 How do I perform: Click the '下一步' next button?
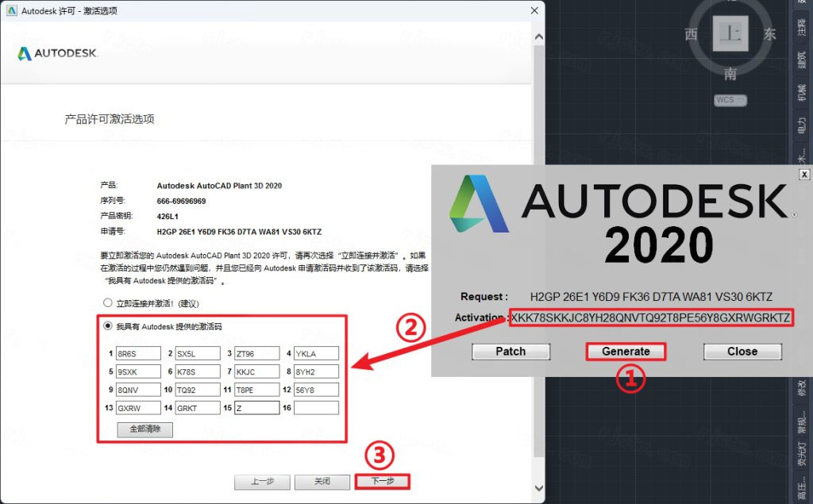click(x=383, y=482)
